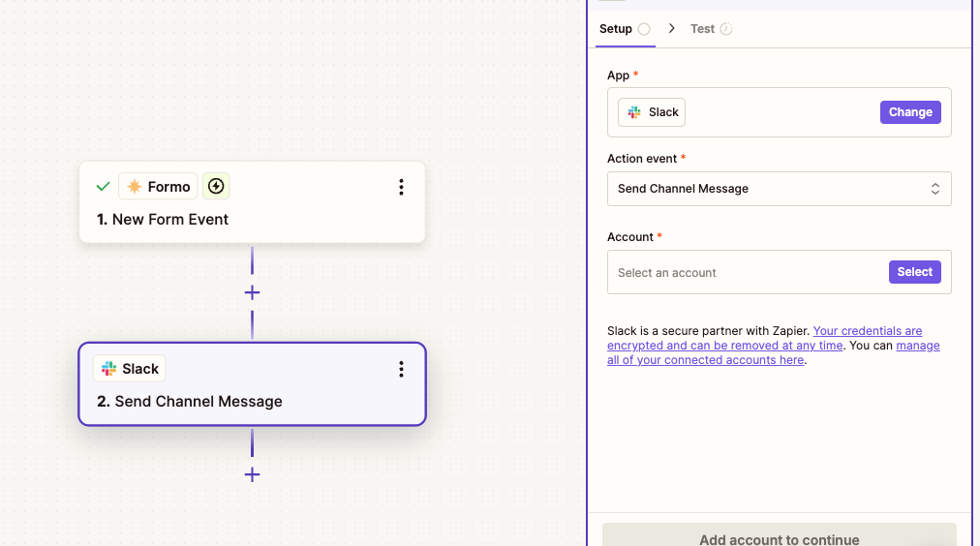
Task: Open the Action event dropdown
Action: pos(779,189)
